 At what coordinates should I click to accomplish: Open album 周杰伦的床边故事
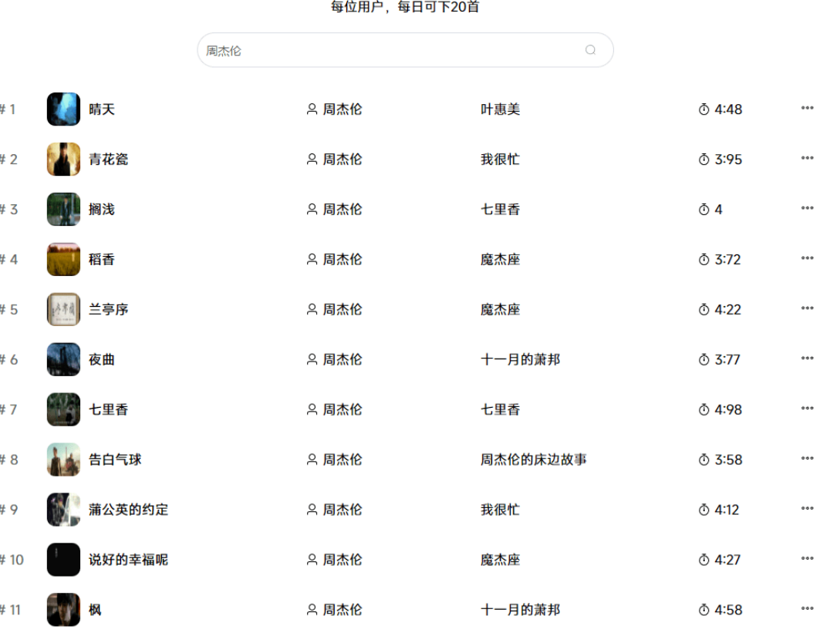[533, 459]
